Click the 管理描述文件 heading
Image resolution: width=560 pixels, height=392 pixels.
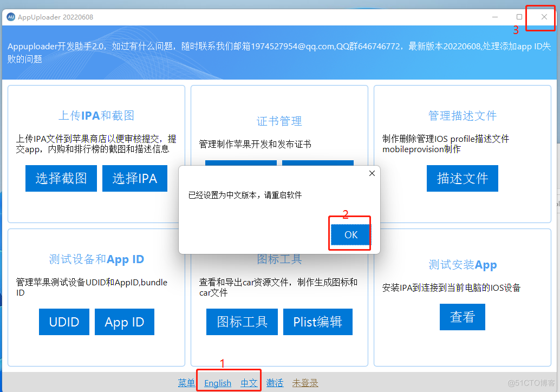point(463,116)
